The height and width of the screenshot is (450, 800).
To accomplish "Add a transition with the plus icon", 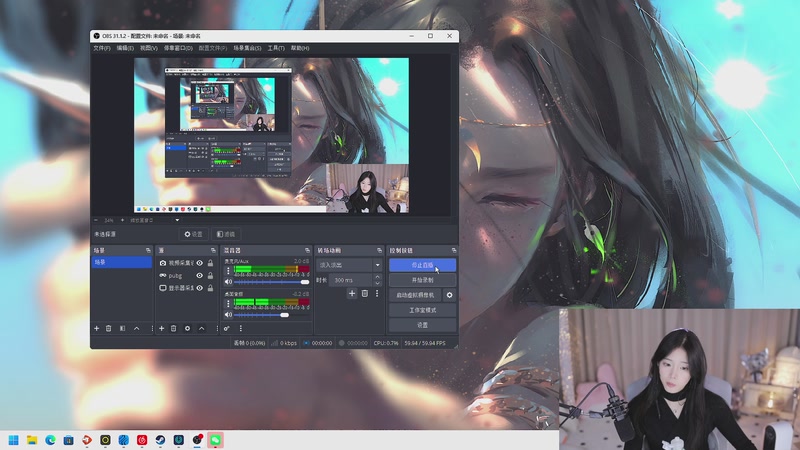I will [352, 293].
